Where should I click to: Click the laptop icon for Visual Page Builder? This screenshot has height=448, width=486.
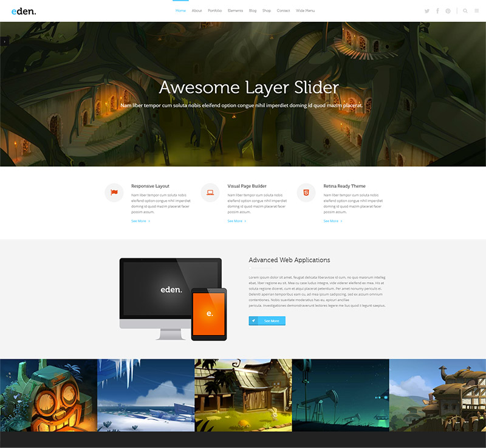pyautogui.click(x=210, y=193)
